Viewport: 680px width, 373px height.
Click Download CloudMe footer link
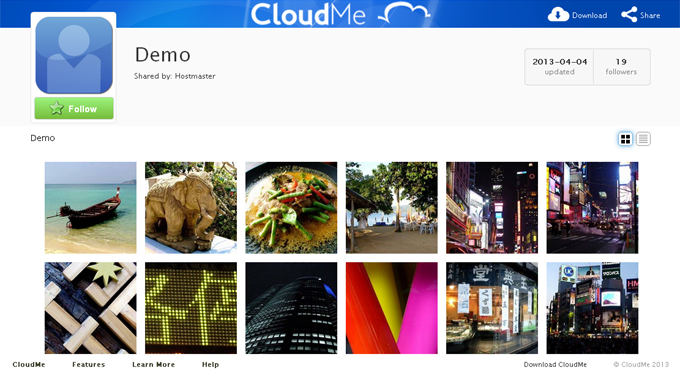click(x=555, y=364)
